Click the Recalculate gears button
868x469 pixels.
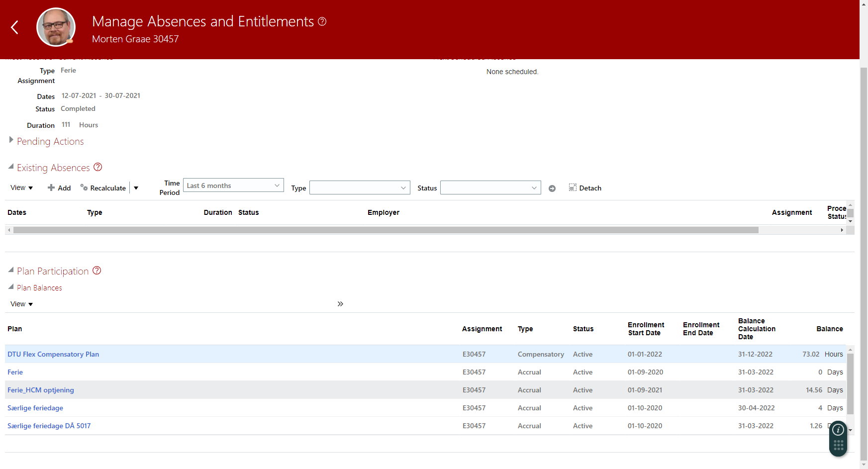pos(103,188)
